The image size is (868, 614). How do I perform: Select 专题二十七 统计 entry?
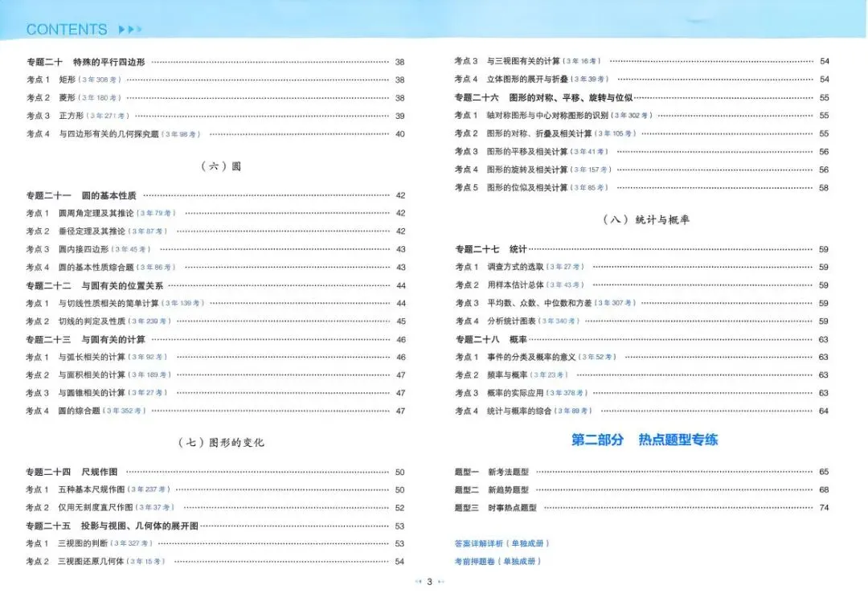pos(491,249)
